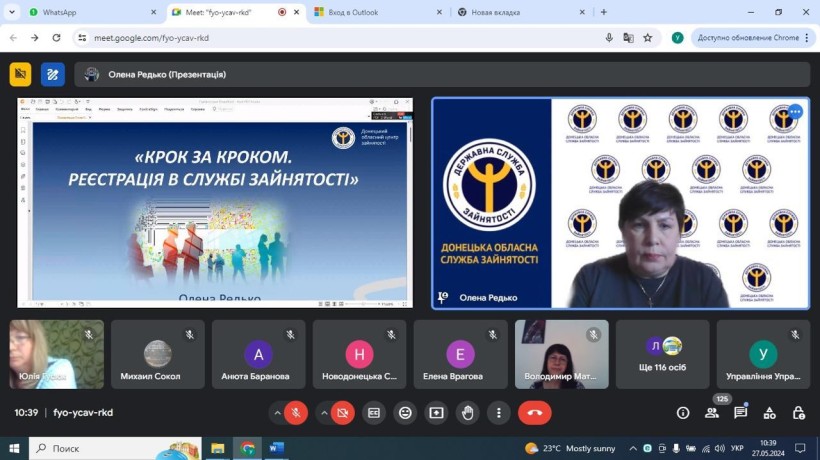Open more options three-dot menu
Screen dimensions: 820x460
pos(499,413)
